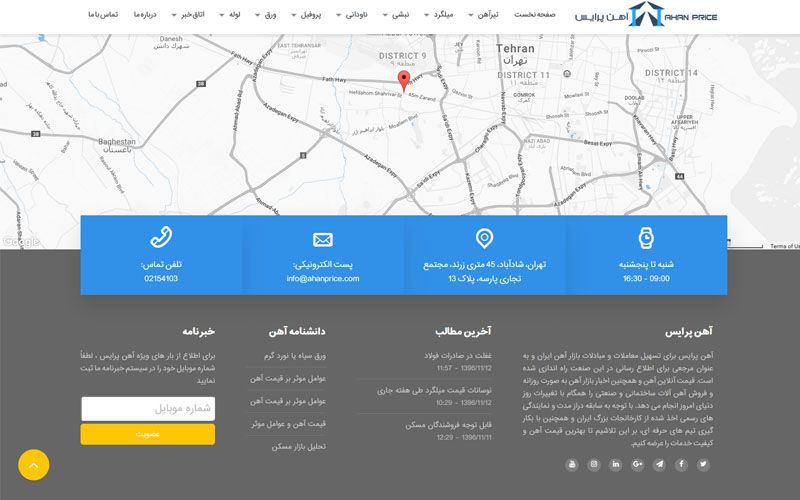Click the Baghestan map label
This screenshot has width=800, height=500.
pos(117,142)
